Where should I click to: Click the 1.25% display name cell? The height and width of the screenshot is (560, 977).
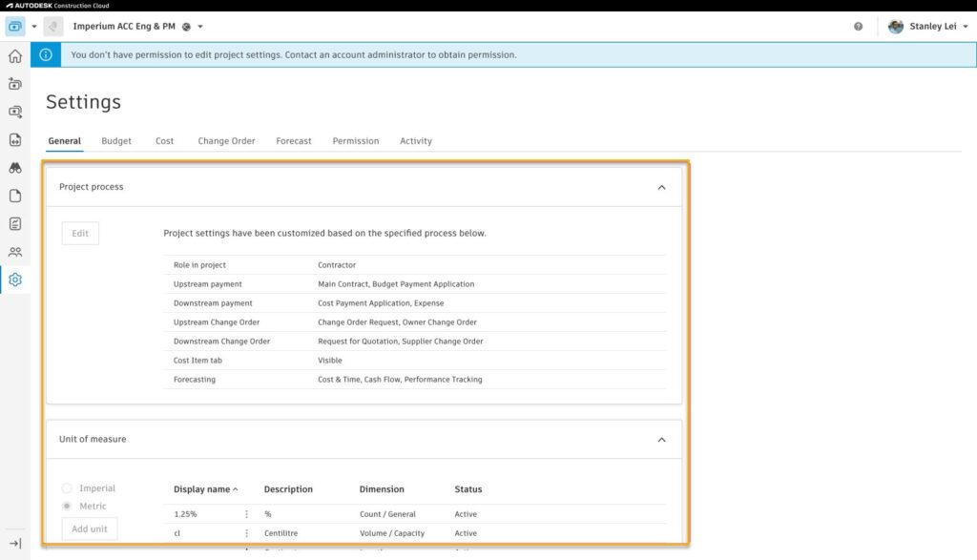[185, 514]
